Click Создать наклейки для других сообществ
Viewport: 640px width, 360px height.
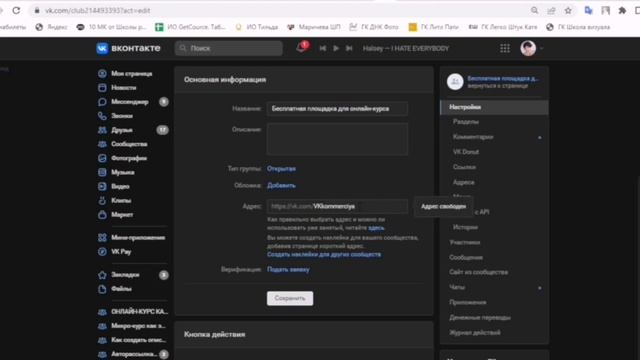[x=324, y=254]
